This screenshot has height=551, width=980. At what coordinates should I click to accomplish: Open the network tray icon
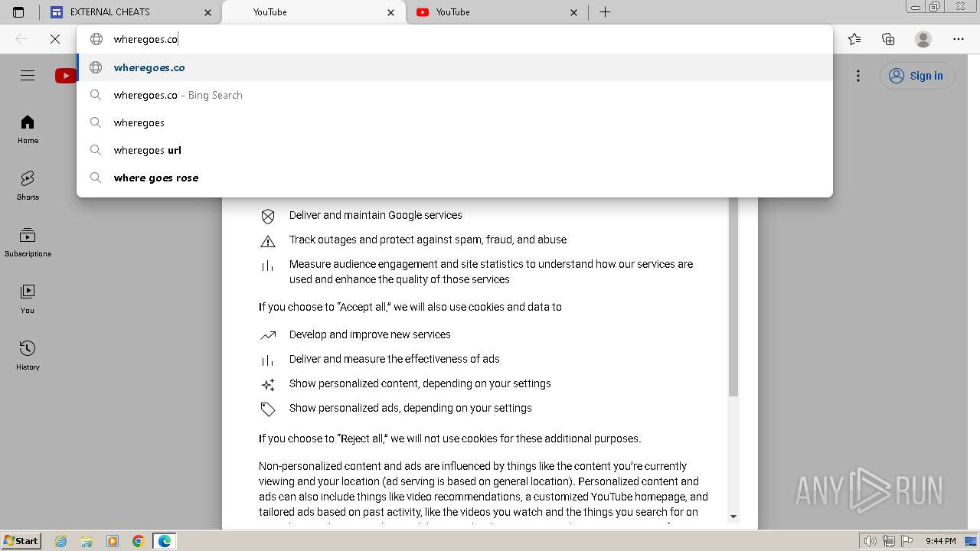click(x=889, y=541)
